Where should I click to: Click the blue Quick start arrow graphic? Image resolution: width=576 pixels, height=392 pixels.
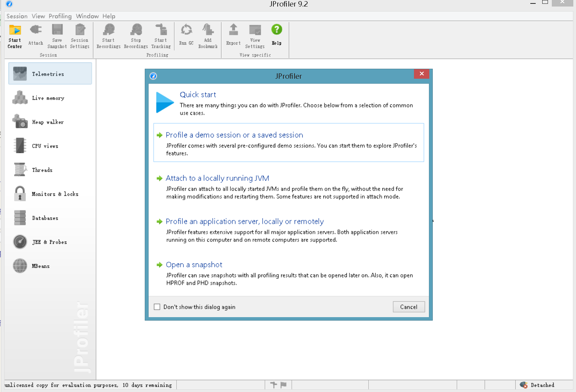coord(165,103)
